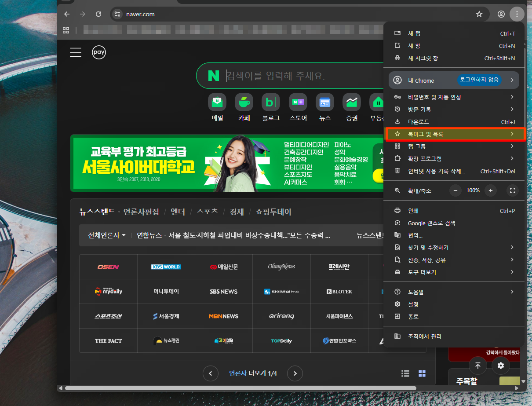Switch to 엔터 tab
Image resolution: width=532 pixels, height=406 pixels.
pos(178,212)
